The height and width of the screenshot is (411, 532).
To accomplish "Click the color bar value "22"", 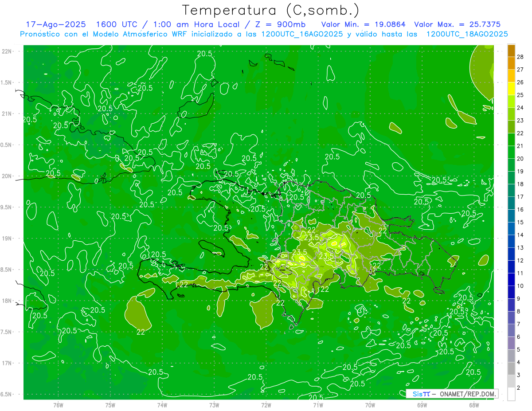I will 520,133.
